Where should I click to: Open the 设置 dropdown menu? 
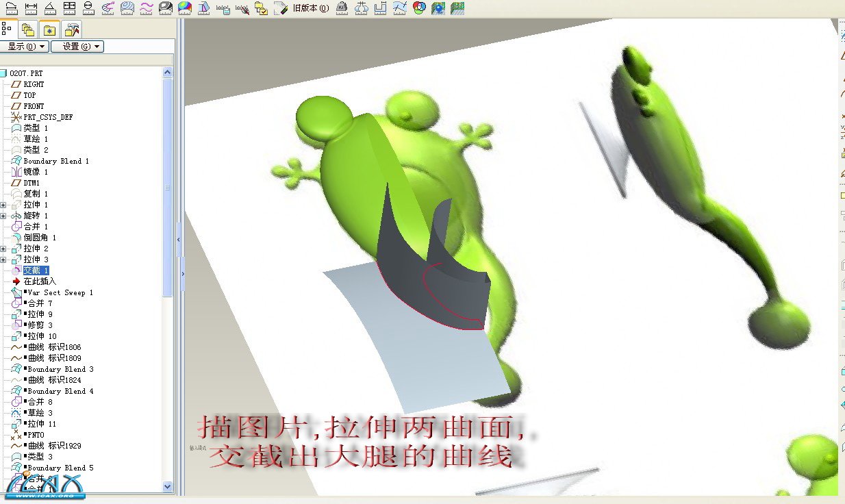coord(77,47)
